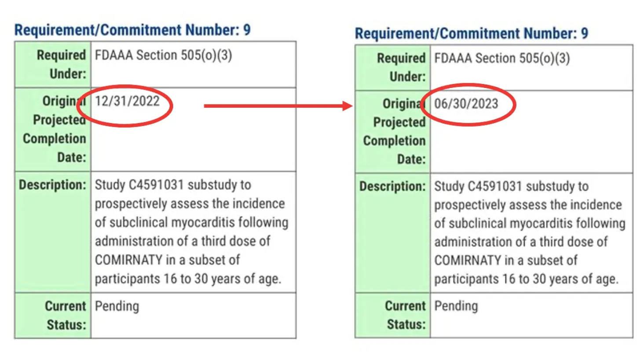This screenshot has height=356, width=644.
Task: Click the second table's Description label
Action: pyautogui.click(x=392, y=186)
